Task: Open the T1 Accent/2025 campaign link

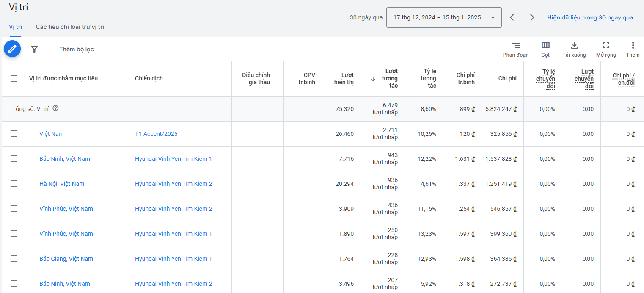Action: [156, 134]
